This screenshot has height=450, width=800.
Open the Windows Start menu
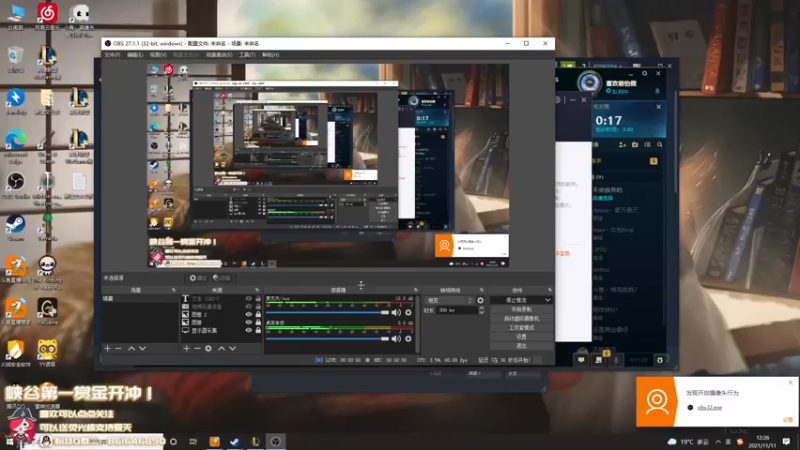point(9,441)
